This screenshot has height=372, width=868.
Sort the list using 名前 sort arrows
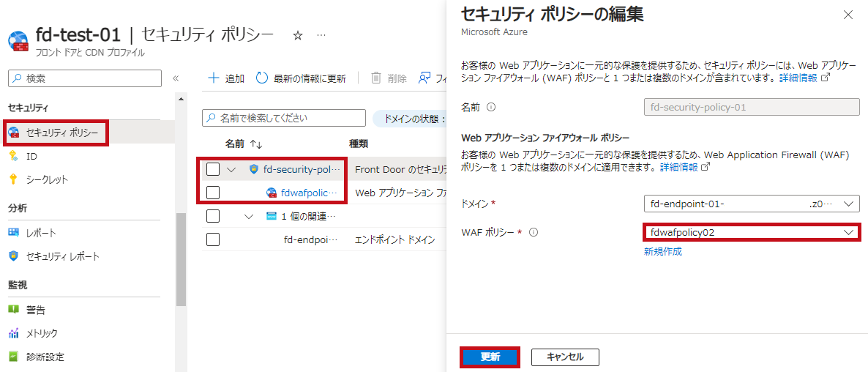point(255,144)
